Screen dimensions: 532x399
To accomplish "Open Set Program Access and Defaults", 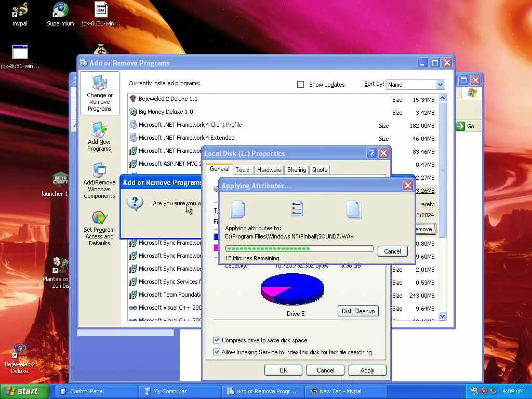I will point(99,228).
